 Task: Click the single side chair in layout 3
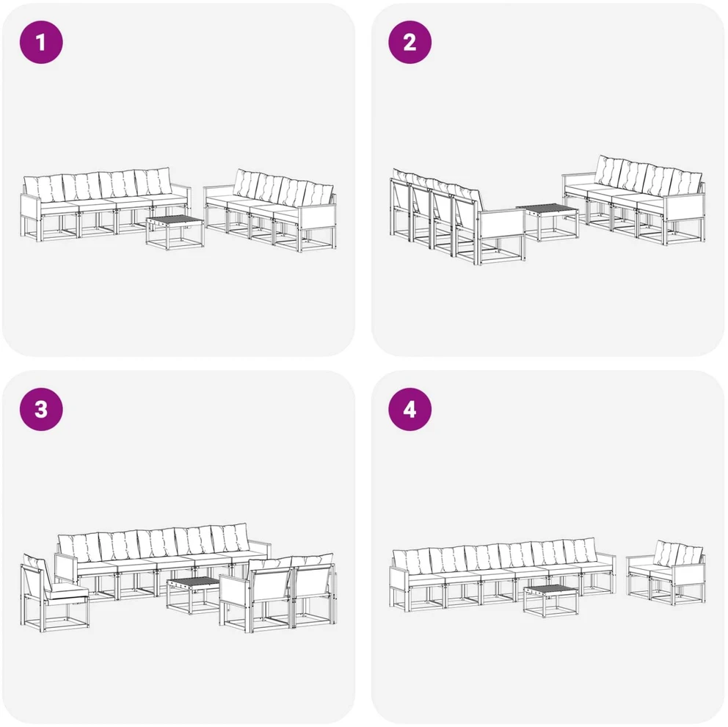click(54, 592)
